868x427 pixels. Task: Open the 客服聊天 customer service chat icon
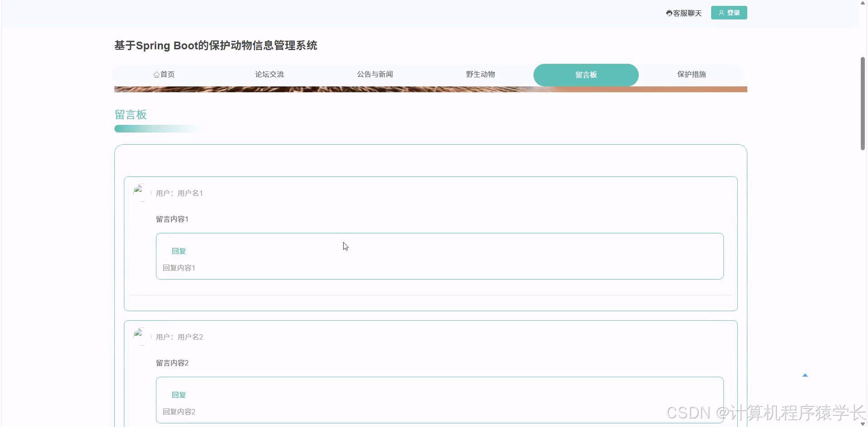(x=670, y=13)
